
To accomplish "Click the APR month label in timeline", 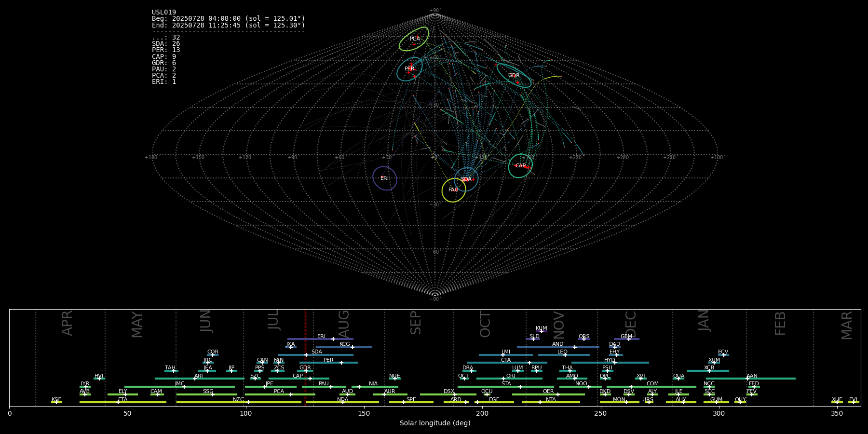I will 67,323.
